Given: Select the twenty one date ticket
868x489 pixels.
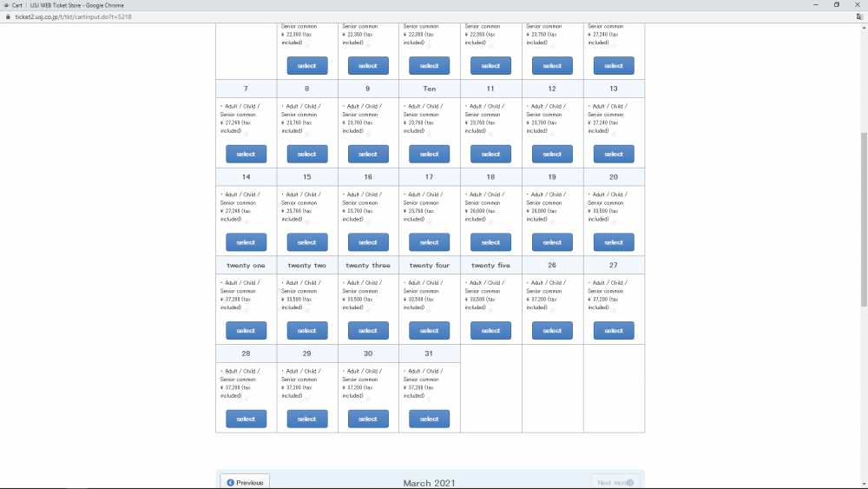Looking at the screenshot, I should click(x=246, y=330).
